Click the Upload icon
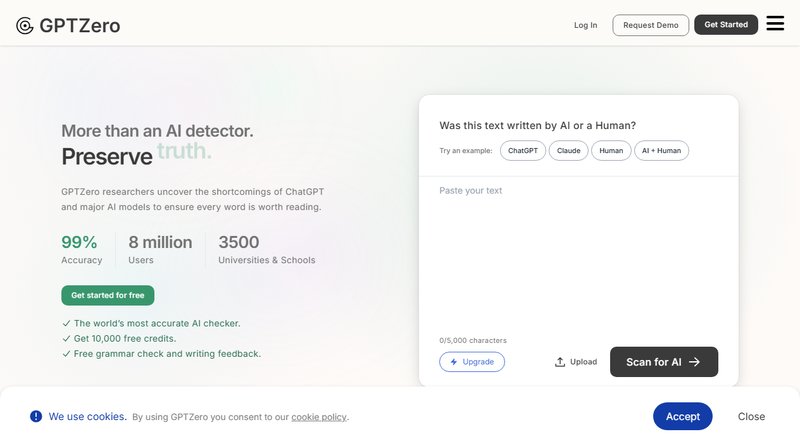 [560, 362]
